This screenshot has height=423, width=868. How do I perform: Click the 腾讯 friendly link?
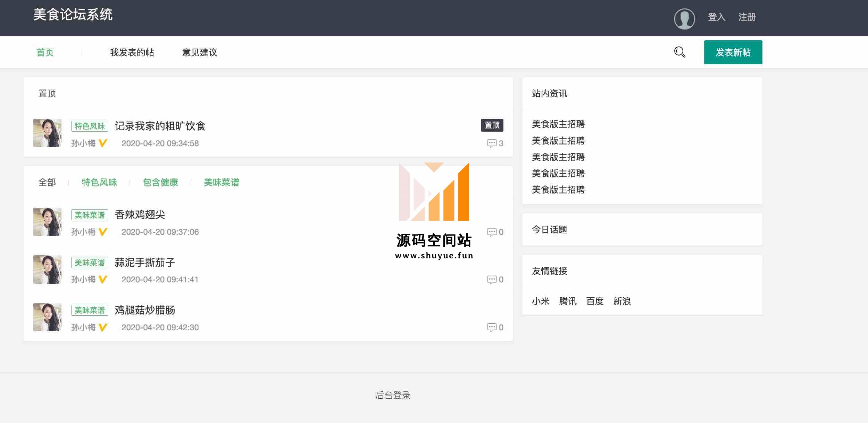pos(568,301)
